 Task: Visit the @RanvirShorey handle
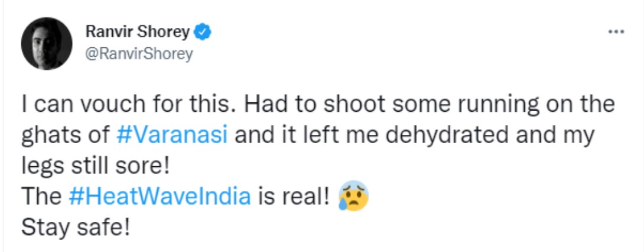pyautogui.click(x=139, y=54)
